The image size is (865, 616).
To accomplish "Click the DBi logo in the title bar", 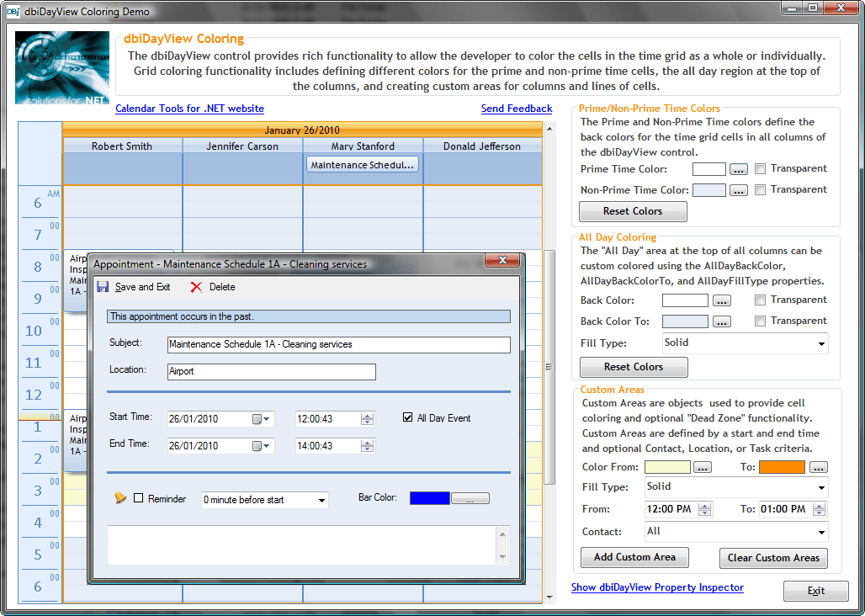I will point(12,10).
